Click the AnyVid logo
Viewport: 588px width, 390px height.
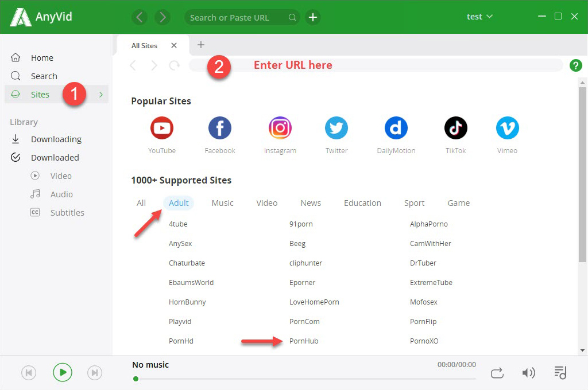(x=41, y=17)
